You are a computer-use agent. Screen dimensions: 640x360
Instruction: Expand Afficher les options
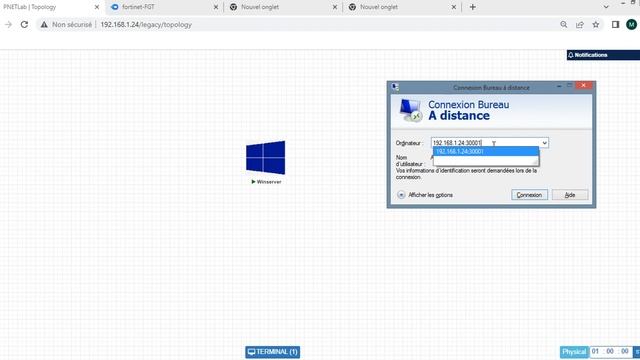point(425,195)
